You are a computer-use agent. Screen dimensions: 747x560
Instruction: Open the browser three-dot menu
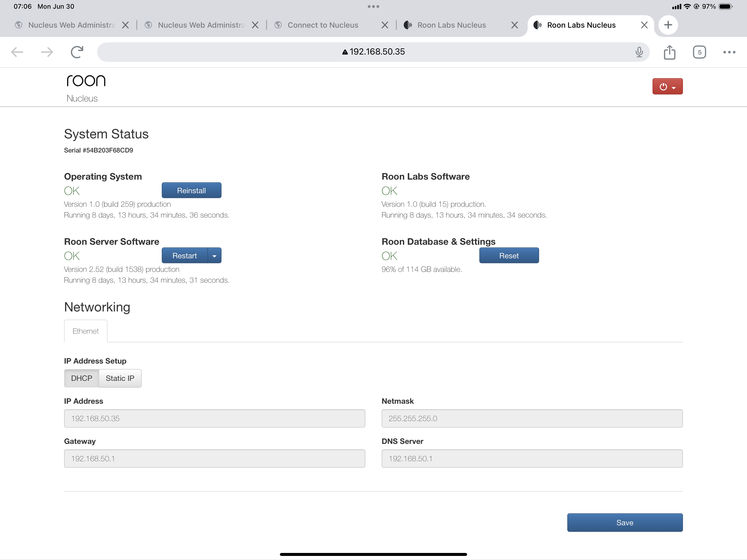729,52
